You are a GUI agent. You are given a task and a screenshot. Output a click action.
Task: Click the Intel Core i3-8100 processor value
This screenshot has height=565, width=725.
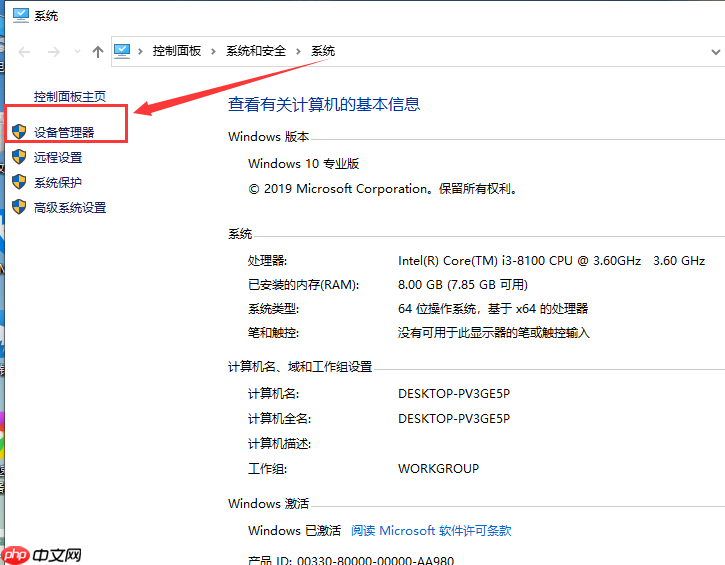(551, 261)
